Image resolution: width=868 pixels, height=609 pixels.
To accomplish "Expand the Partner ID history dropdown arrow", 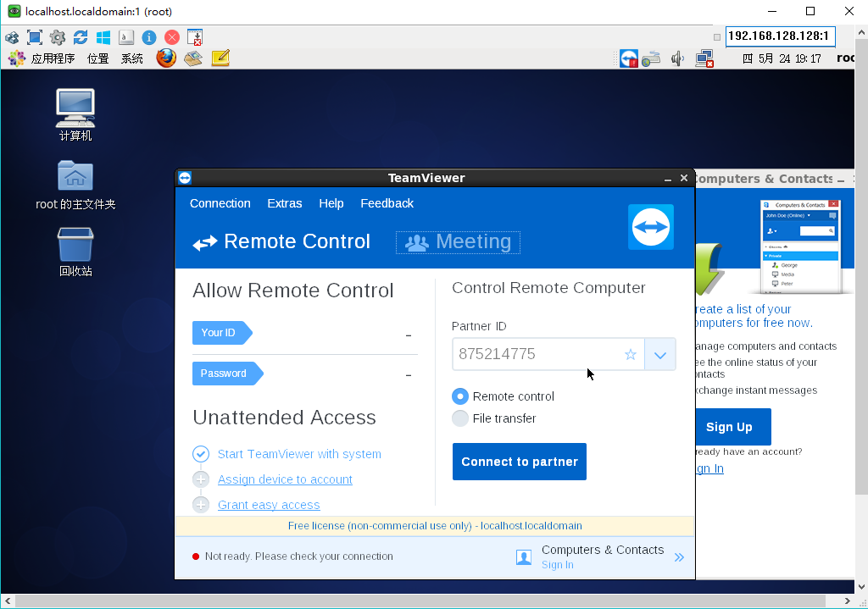I will pyautogui.click(x=659, y=355).
